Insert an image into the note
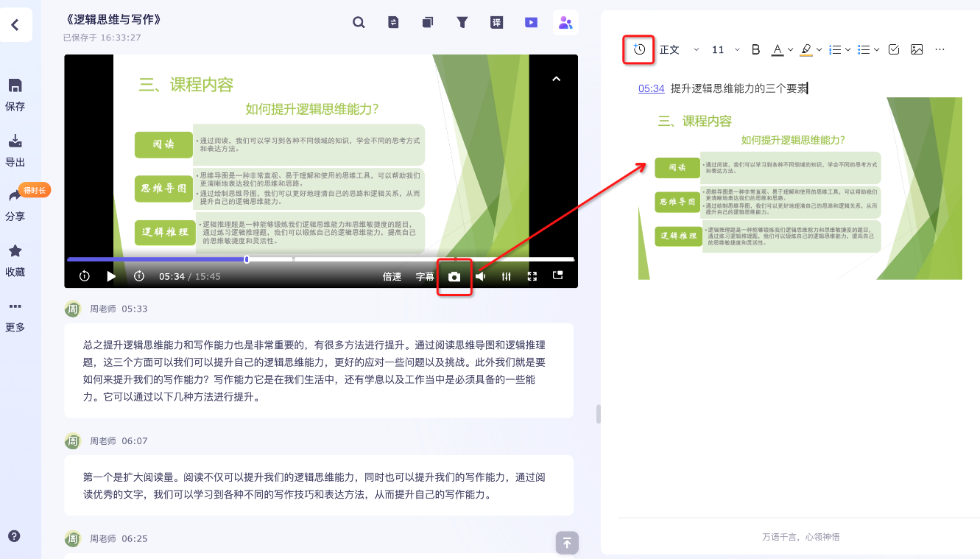The image size is (980, 559). pyautogui.click(x=917, y=49)
